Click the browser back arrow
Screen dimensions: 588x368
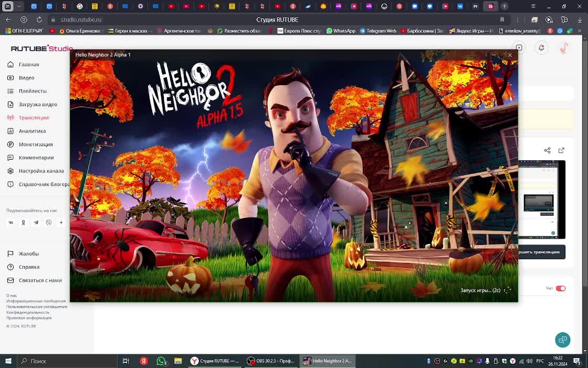coord(8,19)
